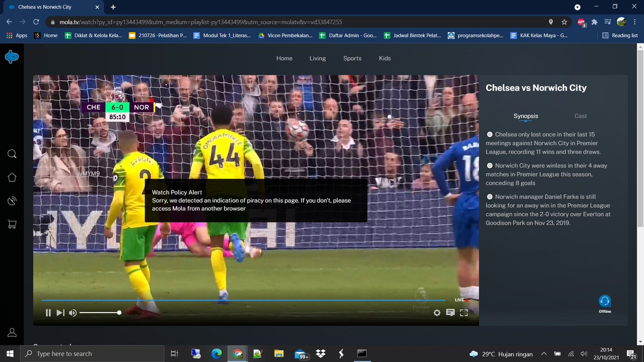
Task: Open the Reading list
Action: point(620,35)
